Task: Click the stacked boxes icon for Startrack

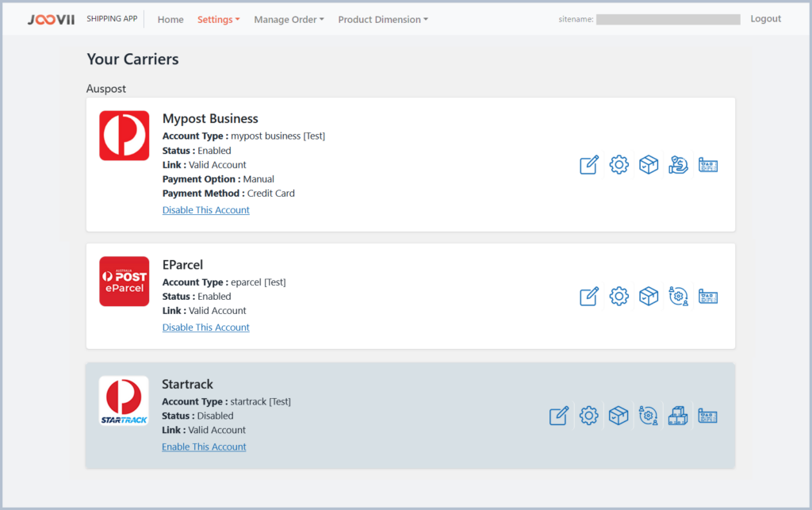Action: click(678, 416)
